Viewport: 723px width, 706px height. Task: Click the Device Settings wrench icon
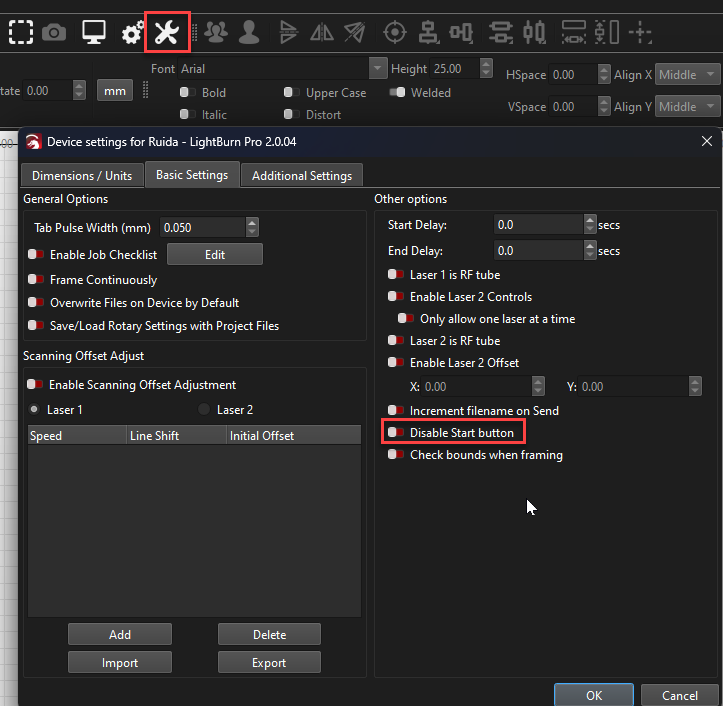point(166,33)
